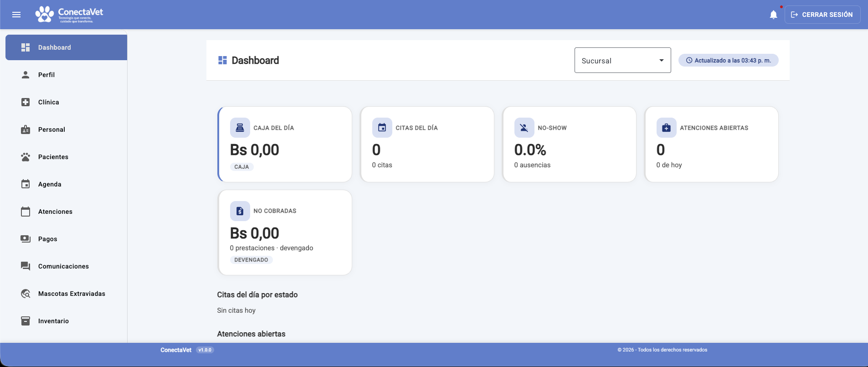Click the '© 2026 - Todos los derechos reservados' text
868x367 pixels.
click(663, 350)
